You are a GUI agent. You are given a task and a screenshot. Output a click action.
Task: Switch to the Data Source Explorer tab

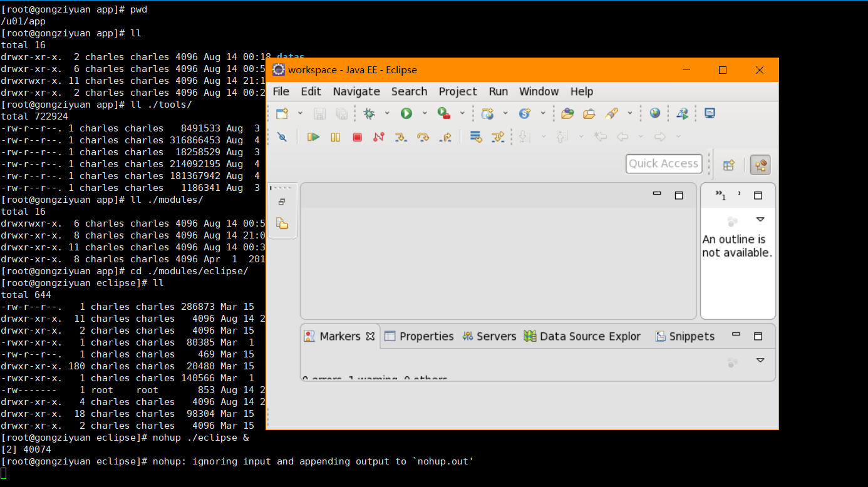click(x=582, y=336)
